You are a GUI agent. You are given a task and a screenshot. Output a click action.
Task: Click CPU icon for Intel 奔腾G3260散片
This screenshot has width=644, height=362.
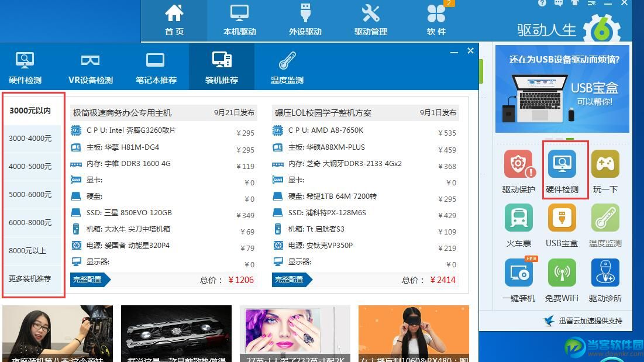[76, 130]
